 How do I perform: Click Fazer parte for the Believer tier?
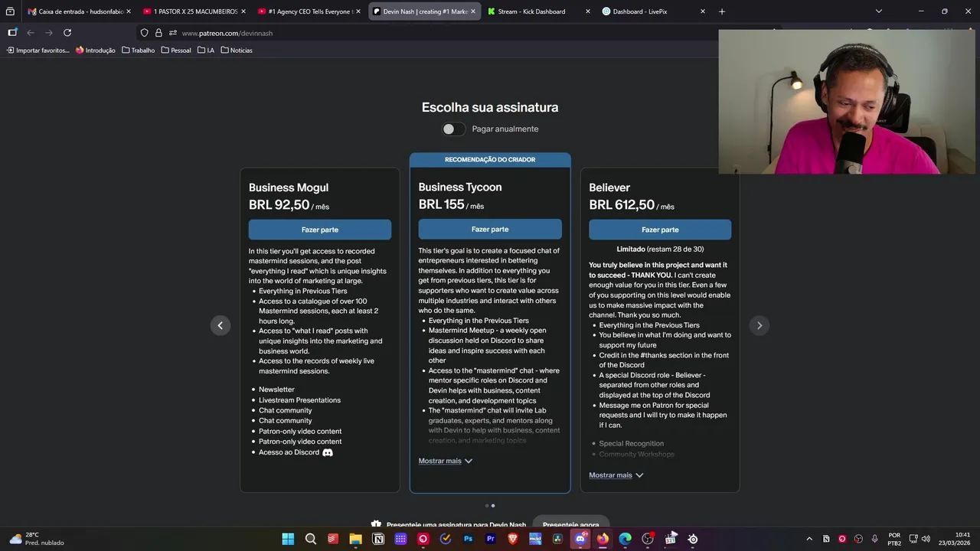pos(660,230)
